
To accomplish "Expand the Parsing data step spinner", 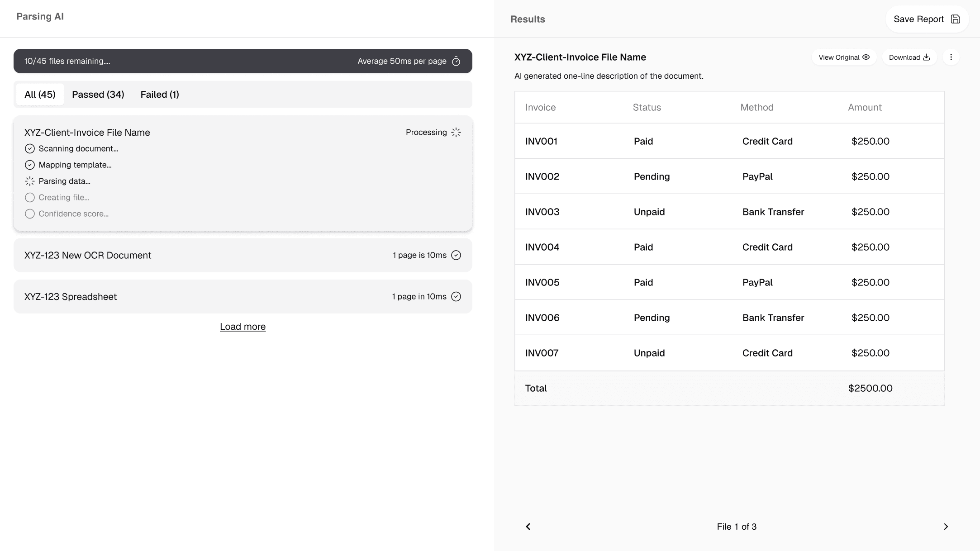I will pos(29,181).
